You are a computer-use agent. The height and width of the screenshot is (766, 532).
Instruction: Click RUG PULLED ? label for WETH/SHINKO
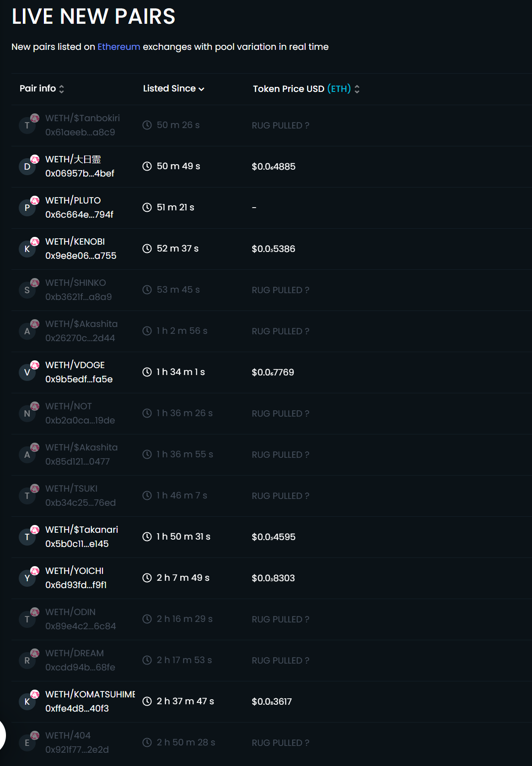click(x=280, y=290)
